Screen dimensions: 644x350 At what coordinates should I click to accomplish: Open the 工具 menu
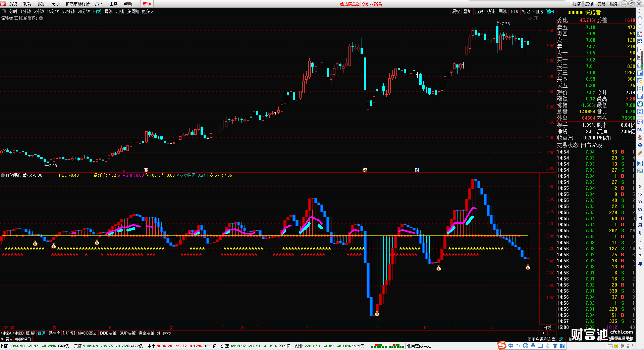[114, 4]
